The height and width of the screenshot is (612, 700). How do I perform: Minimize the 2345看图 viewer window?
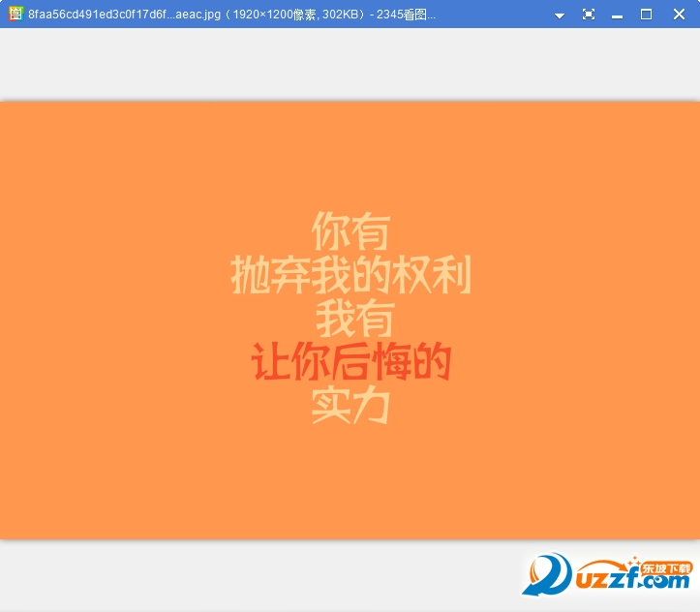(x=617, y=15)
